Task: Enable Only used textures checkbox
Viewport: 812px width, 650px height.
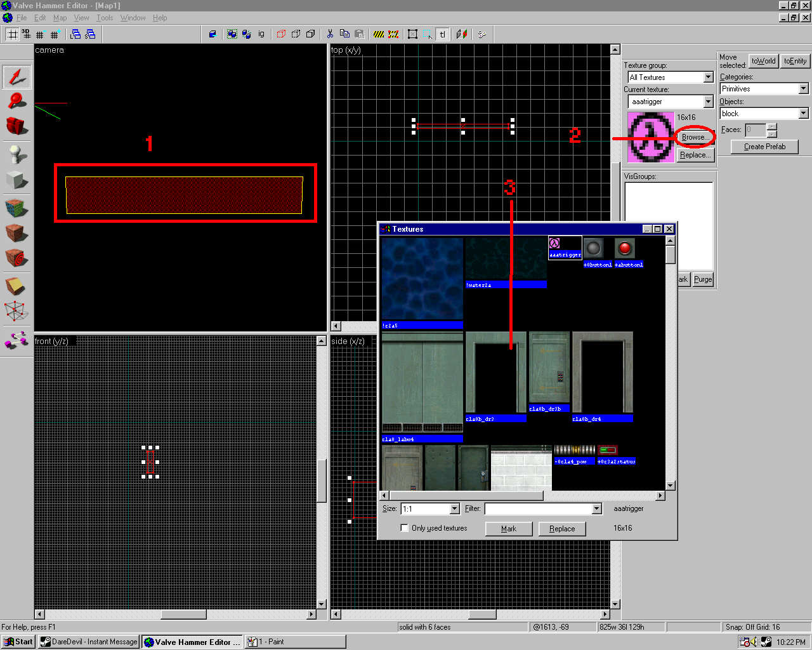Action: pos(404,528)
